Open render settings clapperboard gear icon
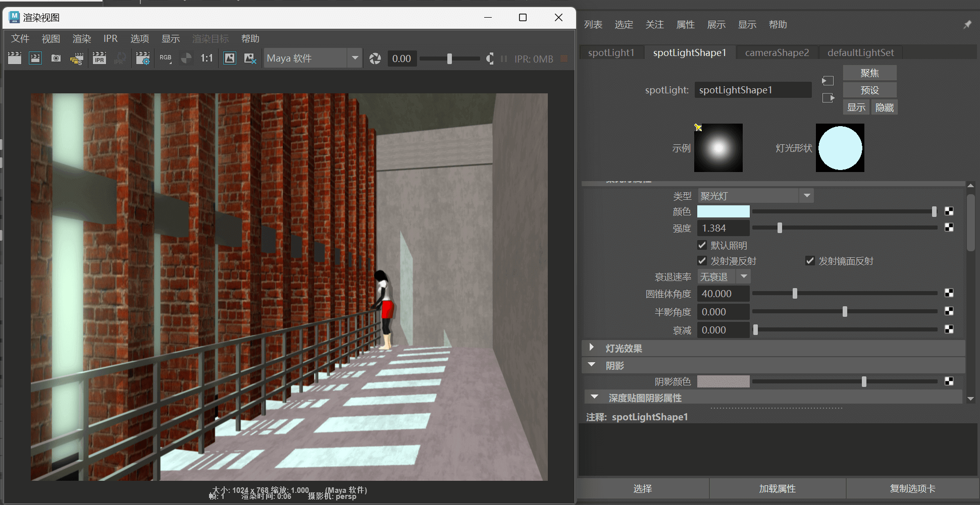The image size is (980, 505). click(x=143, y=59)
